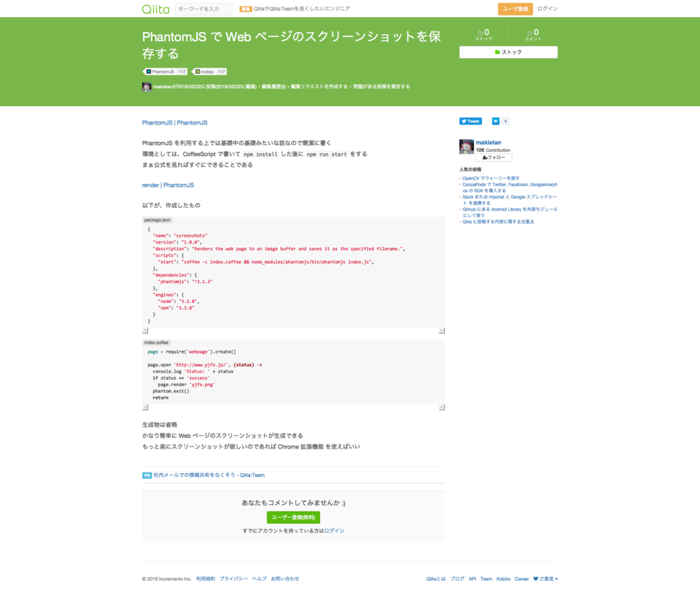700x597 pixels.
Task: Click the "name": "screenshots" code line
Action: pyautogui.click(x=180, y=236)
